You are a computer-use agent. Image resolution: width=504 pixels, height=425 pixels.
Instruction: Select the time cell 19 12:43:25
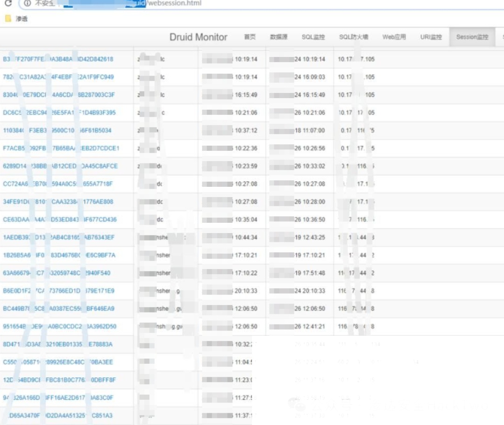coord(310,237)
